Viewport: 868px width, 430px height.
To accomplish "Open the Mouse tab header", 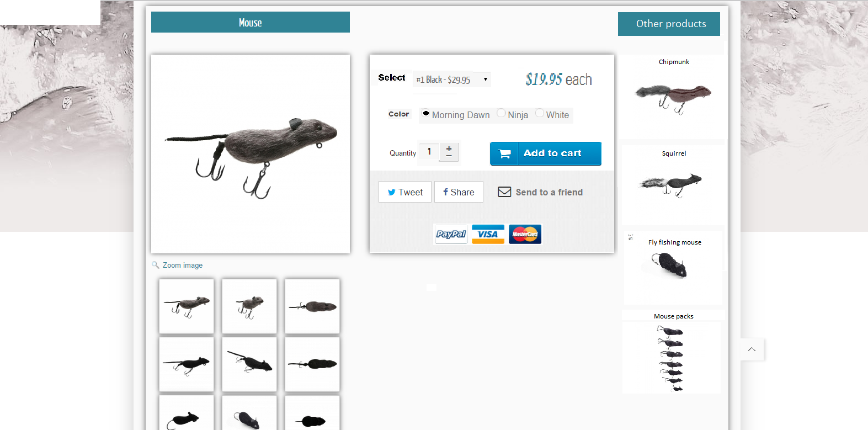I will click(x=251, y=23).
